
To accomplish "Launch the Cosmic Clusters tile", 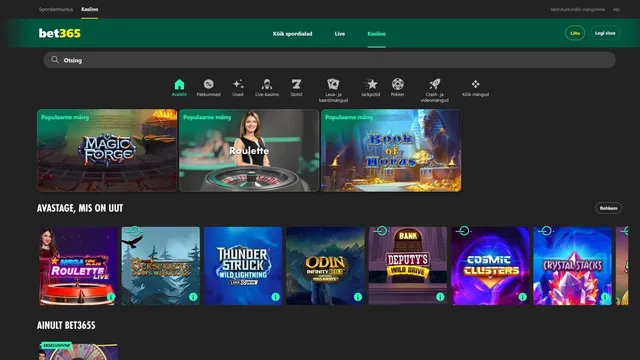I will [490, 266].
